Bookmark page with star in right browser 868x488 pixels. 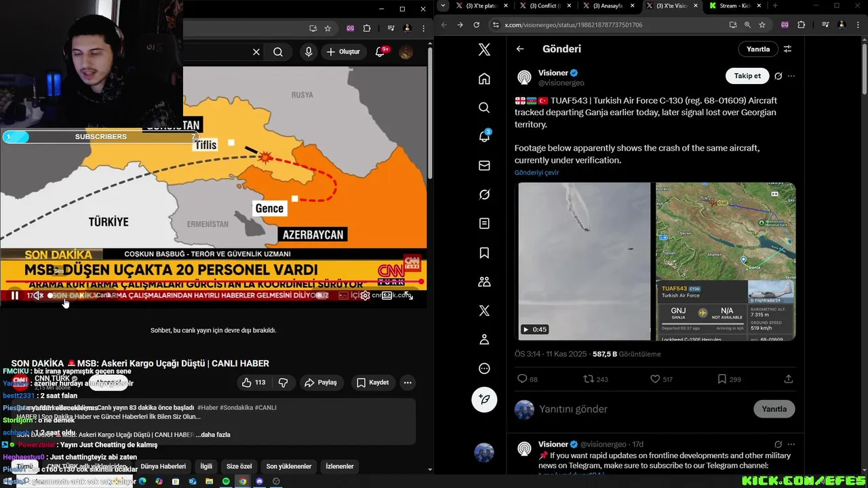tap(762, 25)
